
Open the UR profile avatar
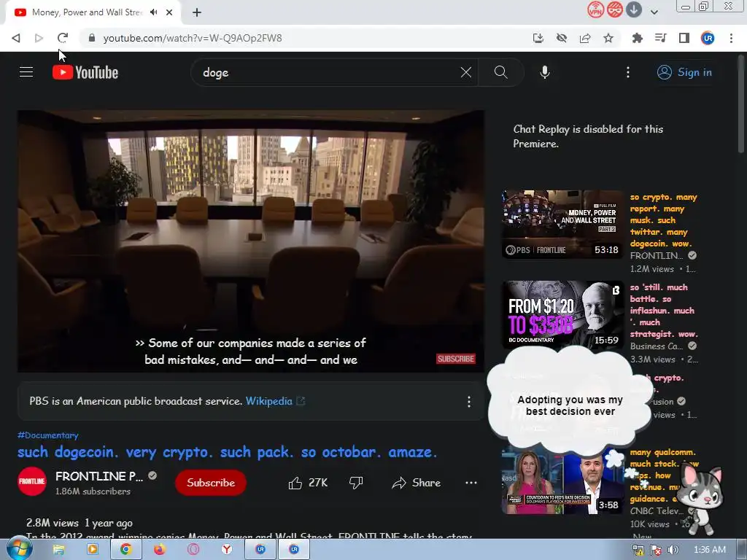708,38
